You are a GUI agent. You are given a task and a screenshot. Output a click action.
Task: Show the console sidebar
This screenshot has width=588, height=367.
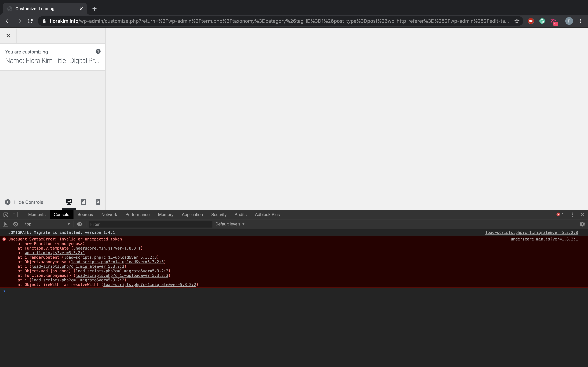click(x=5, y=224)
